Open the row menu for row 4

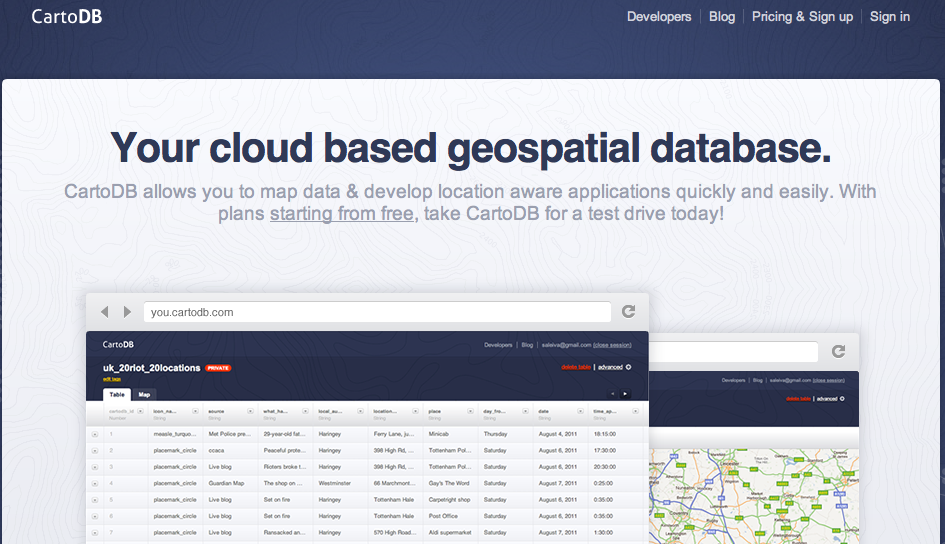(x=95, y=483)
